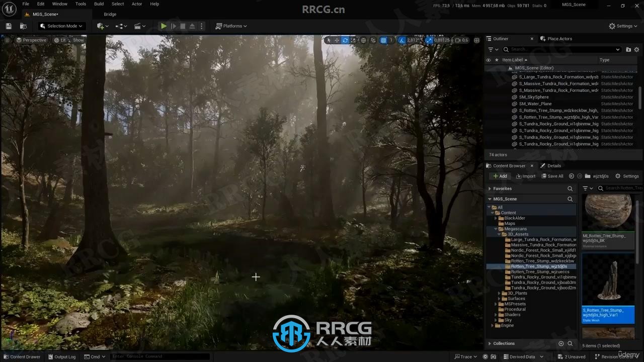Open the Platforms dropdown
This screenshot has width=644, height=362.
[231, 26]
